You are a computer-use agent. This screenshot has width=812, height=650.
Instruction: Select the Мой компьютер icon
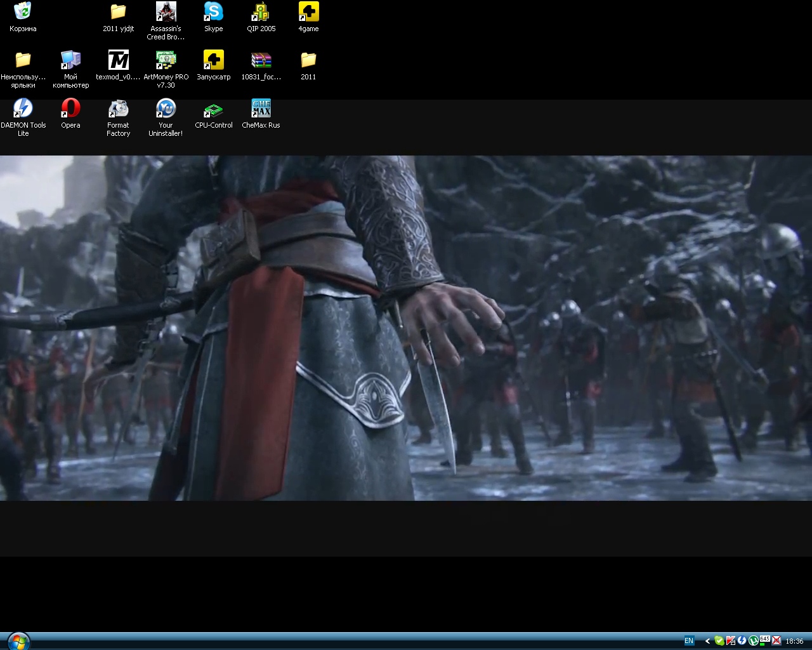(x=70, y=69)
